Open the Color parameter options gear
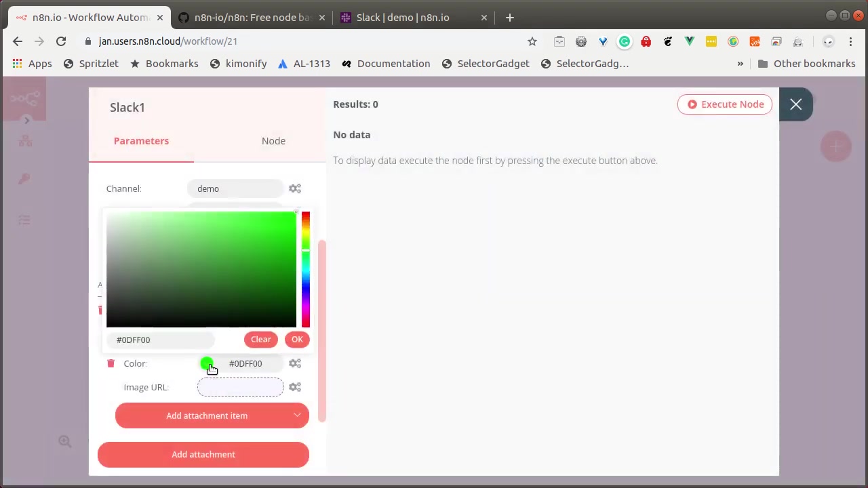Screen dimensions: 868x488 tap(294, 363)
